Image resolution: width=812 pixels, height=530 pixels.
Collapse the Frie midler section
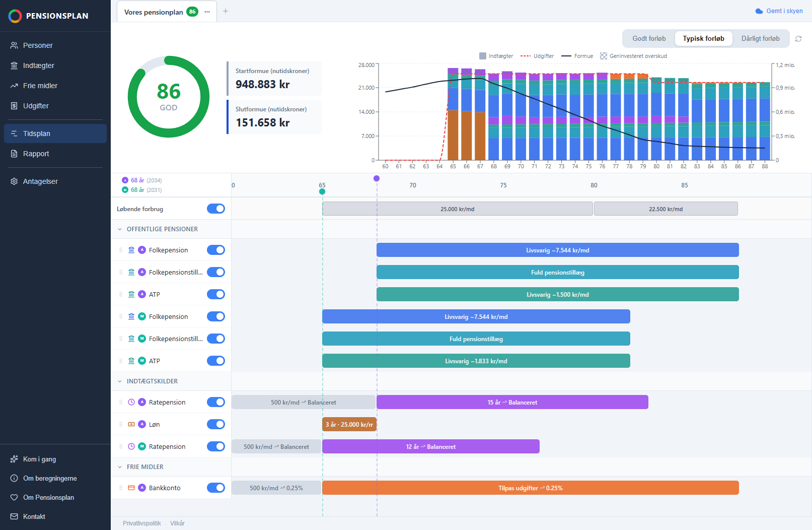click(120, 467)
